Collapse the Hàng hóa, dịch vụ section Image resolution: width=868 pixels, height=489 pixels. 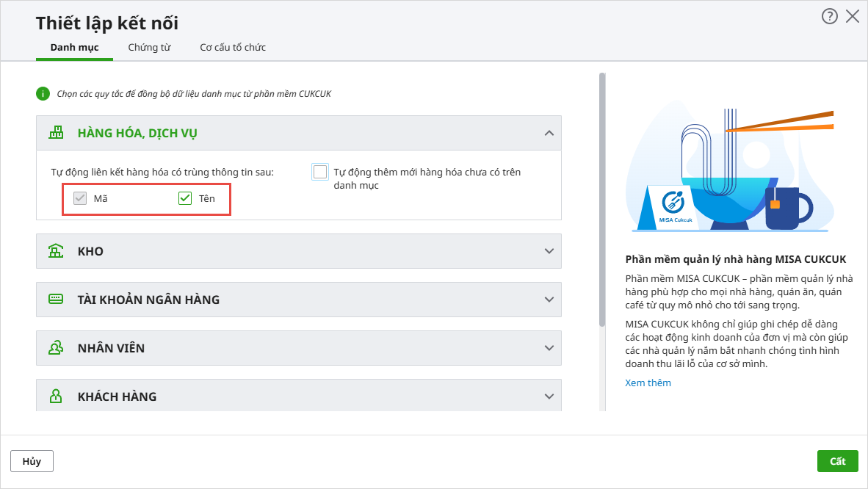549,133
